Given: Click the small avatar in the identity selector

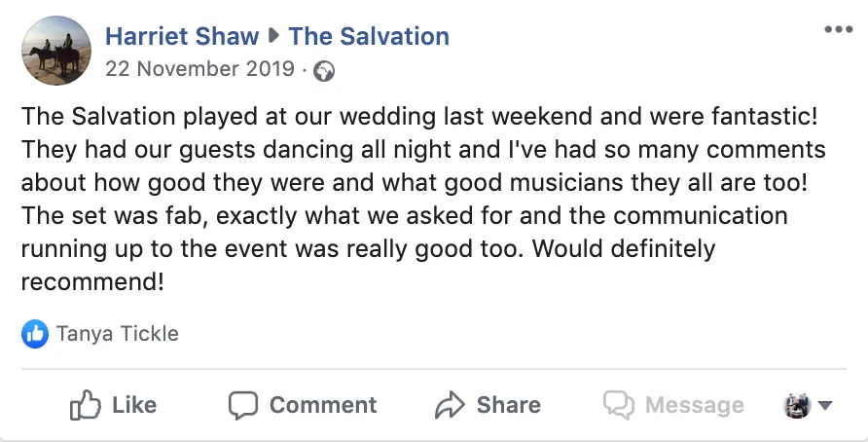Looking at the screenshot, I should point(797,406).
